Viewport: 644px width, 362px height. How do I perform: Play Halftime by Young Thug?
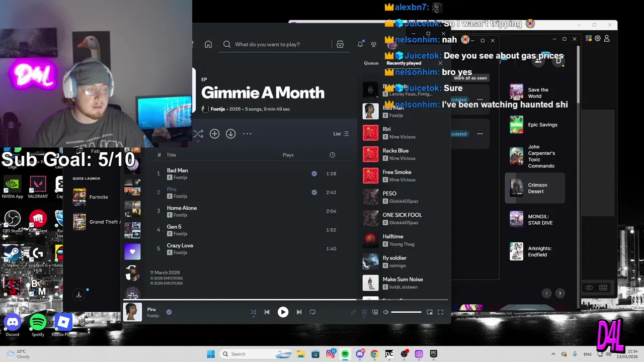pyautogui.click(x=404, y=240)
